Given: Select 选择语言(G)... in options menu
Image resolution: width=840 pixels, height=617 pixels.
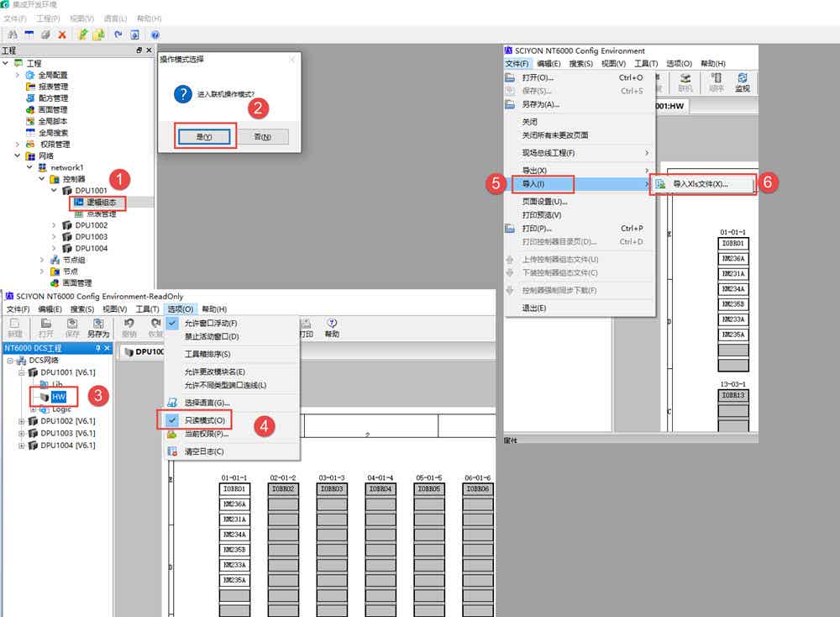Looking at the screenshot, I should click(x=207, y=403).
